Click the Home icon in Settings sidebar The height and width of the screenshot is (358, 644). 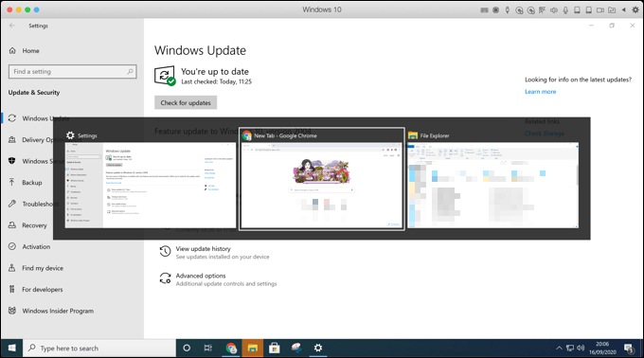[12, 51]
